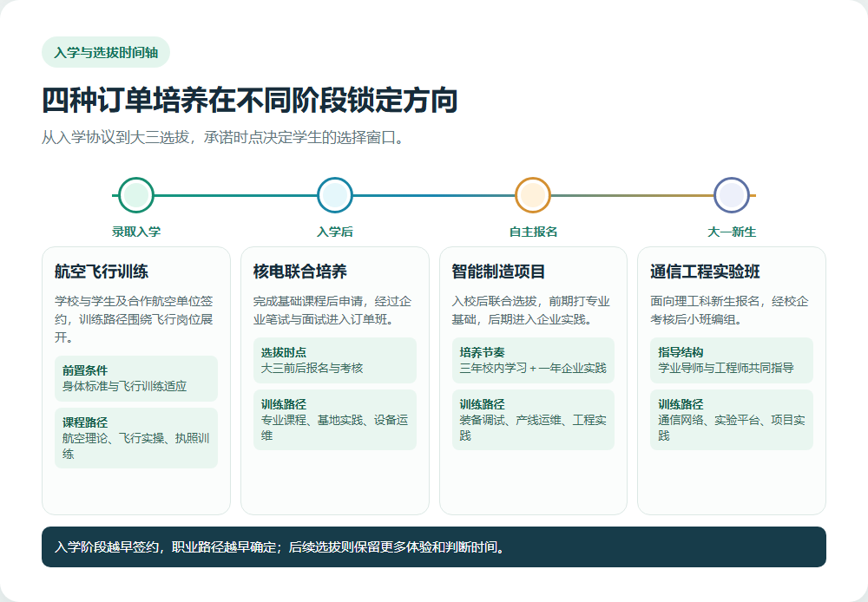Click description starting 入校后联合选拔
The image size is (868, 602).
point(531,311)
